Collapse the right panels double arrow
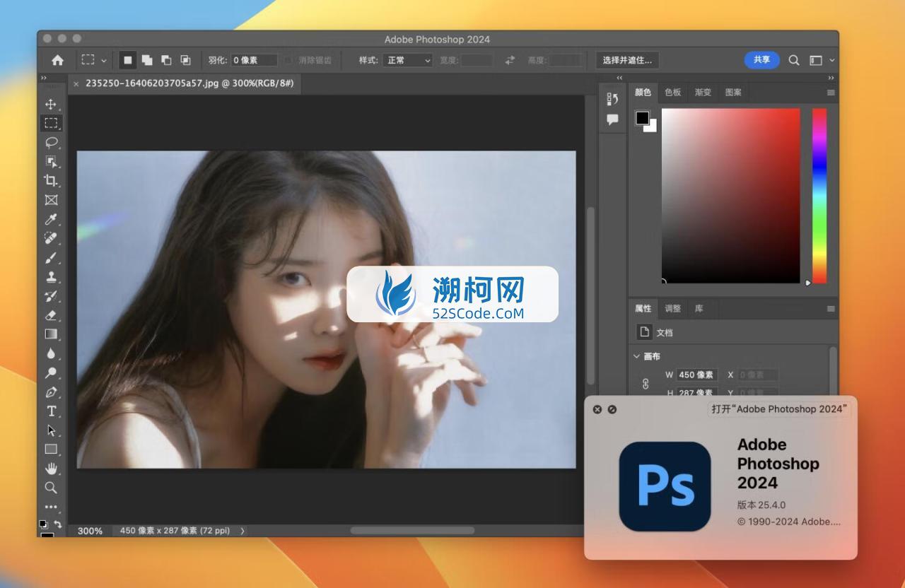 pos(831,78)
